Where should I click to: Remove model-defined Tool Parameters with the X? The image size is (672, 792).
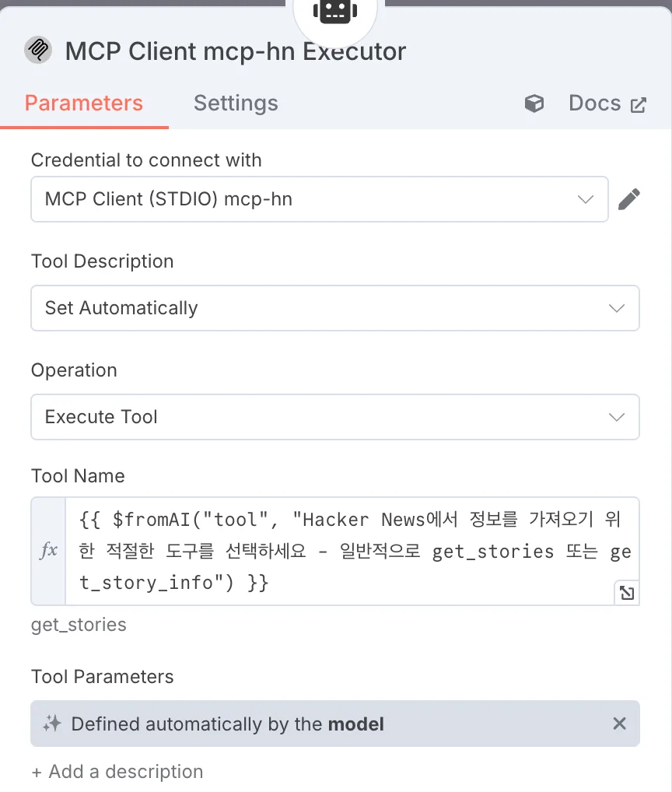(619, 724)
